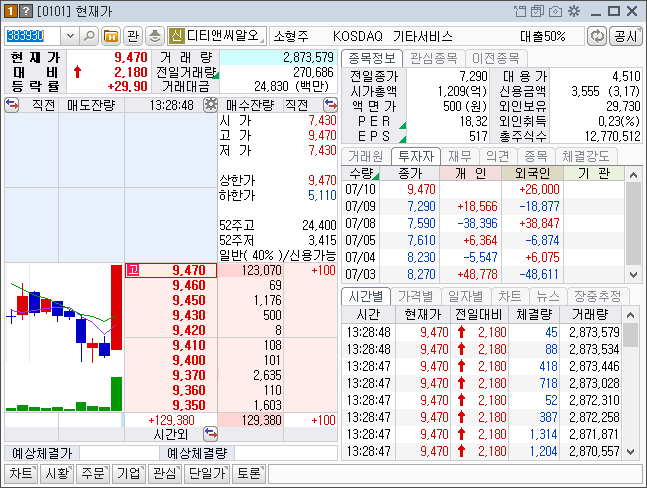Viewport: 647px width, 488px height.
Task: Toggle the 수량 column header
Action: (361, 173)
